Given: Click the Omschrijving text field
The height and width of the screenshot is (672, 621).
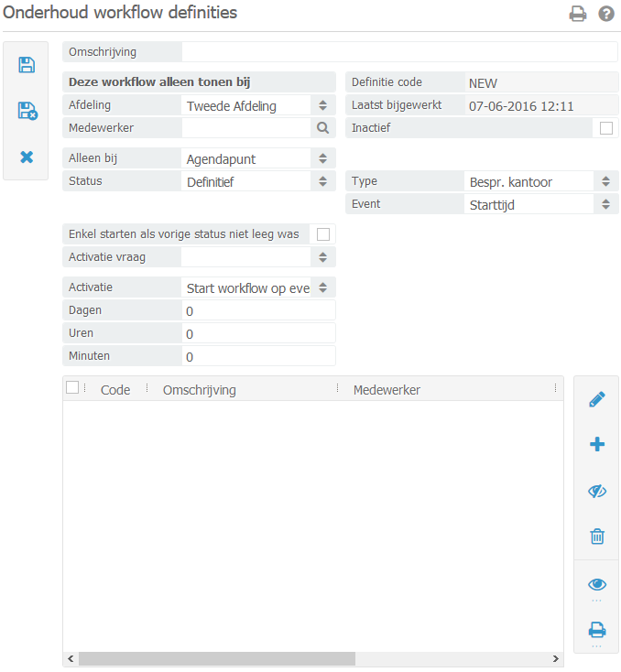Looking at the screenshot, I should [399, 52].
